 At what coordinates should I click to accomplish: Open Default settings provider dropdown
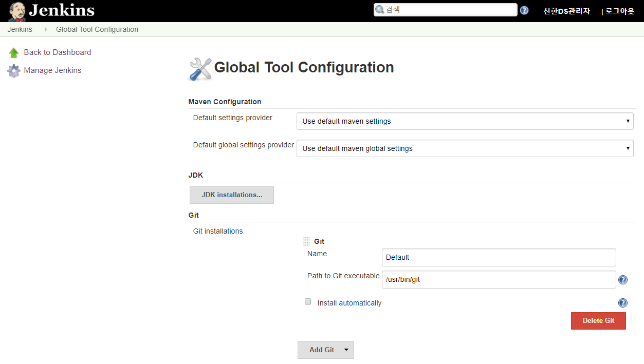[465, 121]
